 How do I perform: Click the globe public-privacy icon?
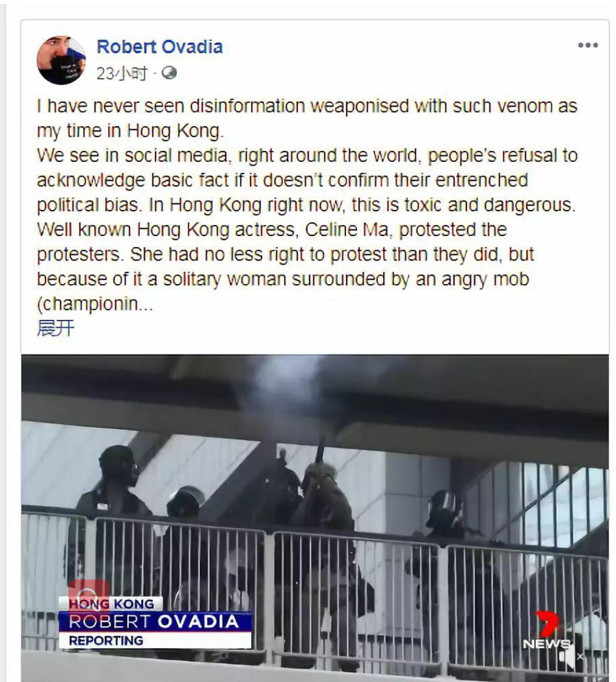point(168,73)
